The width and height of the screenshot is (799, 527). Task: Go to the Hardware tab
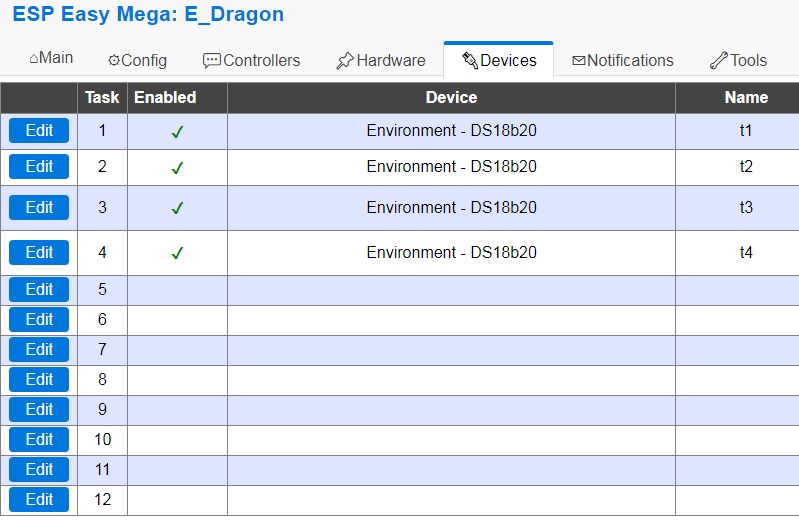(x=380, y=60)
